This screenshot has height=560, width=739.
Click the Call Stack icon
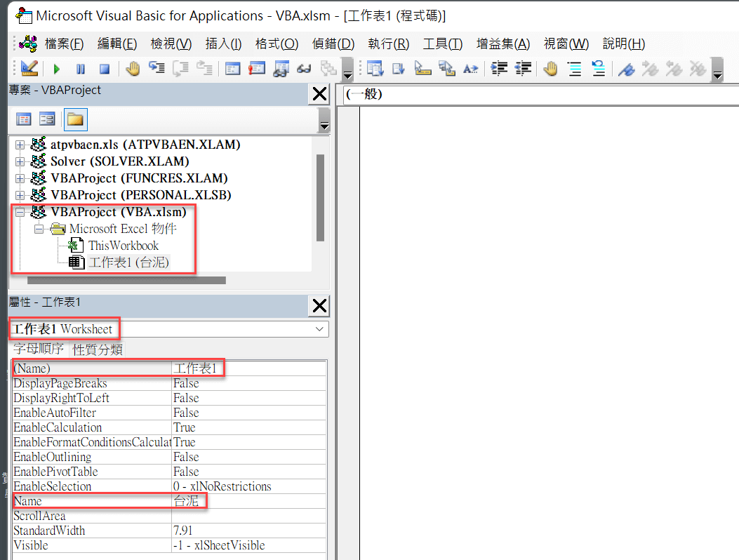pos(328,69)
